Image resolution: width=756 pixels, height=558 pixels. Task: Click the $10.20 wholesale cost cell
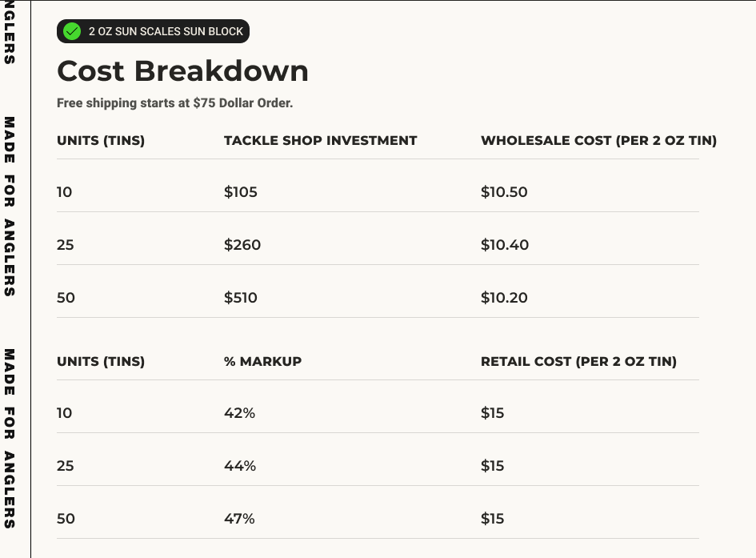pyautogui.click(x=504, y=298)
